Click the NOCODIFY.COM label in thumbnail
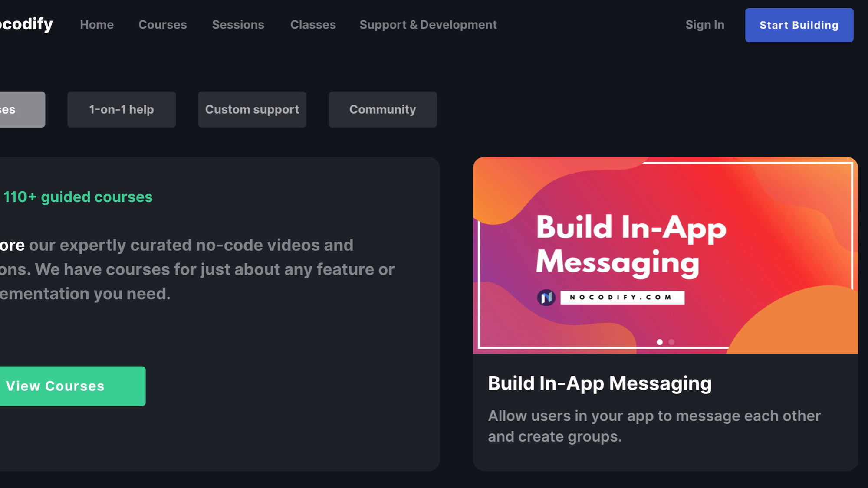 tap(622, 298)
